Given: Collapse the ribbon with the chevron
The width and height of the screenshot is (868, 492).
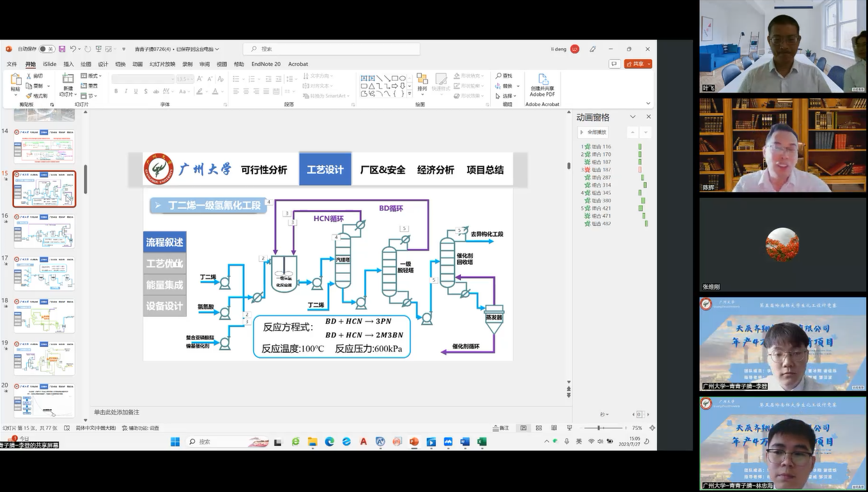Looking at the screenshot, I should [649, 104].
